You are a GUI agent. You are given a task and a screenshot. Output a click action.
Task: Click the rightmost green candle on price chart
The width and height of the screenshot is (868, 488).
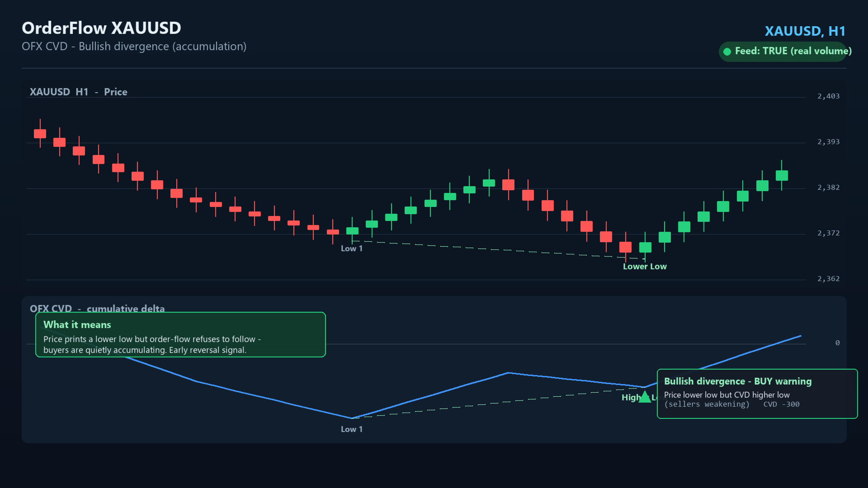click(782, 175)
